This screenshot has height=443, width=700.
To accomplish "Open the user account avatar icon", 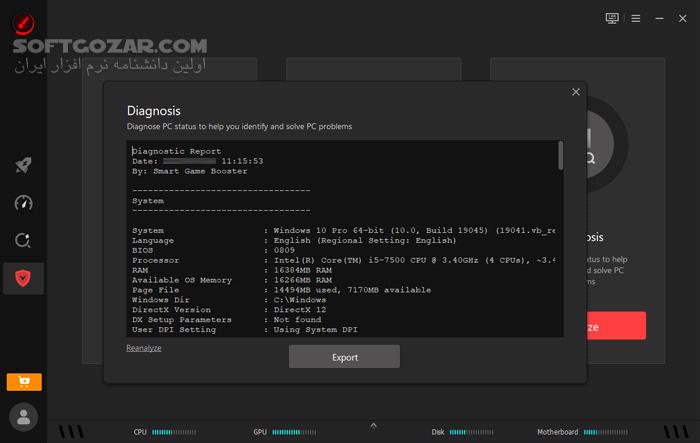I will (23, 417).
